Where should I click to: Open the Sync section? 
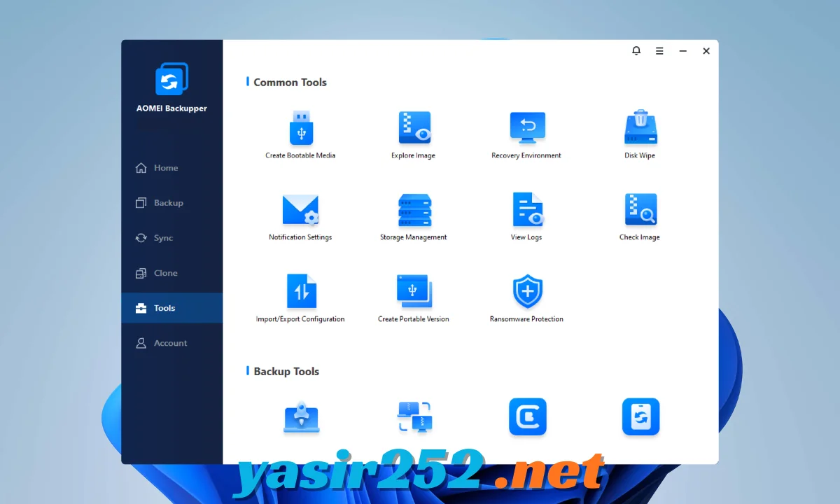click(172, 238)
